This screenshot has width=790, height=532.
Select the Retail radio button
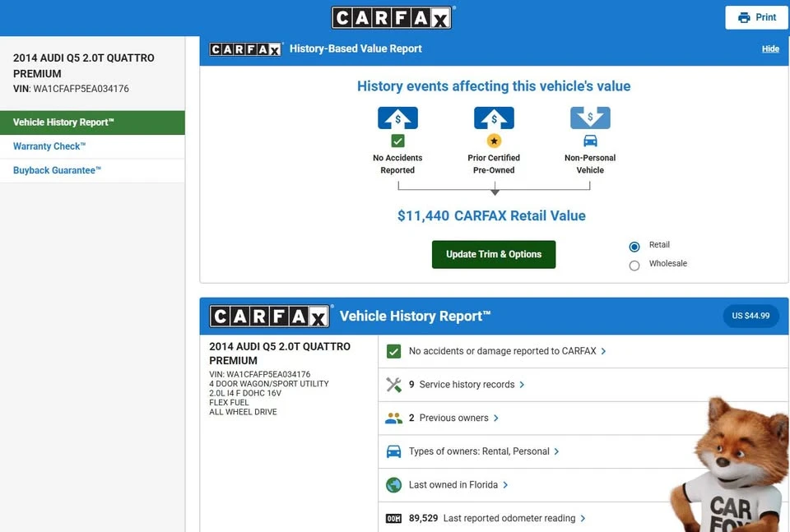pyautogui.click(x=634, y=247)
